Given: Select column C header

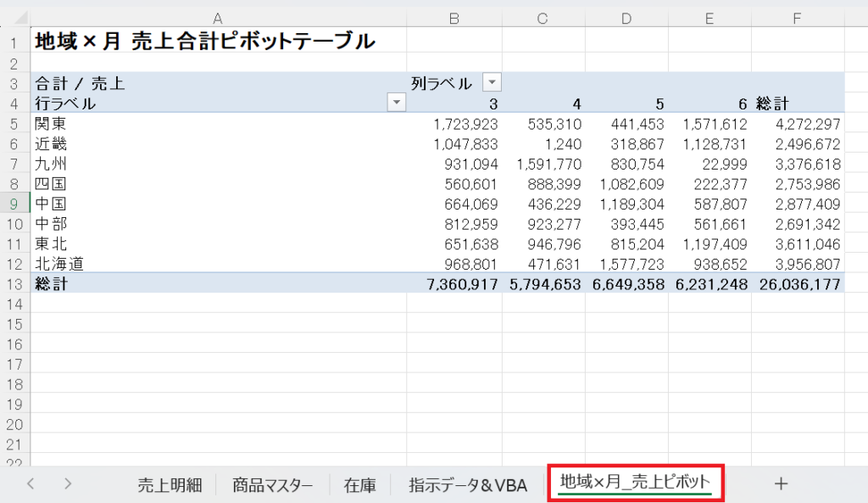Looking at the screenshot, I should click(543, 18).
